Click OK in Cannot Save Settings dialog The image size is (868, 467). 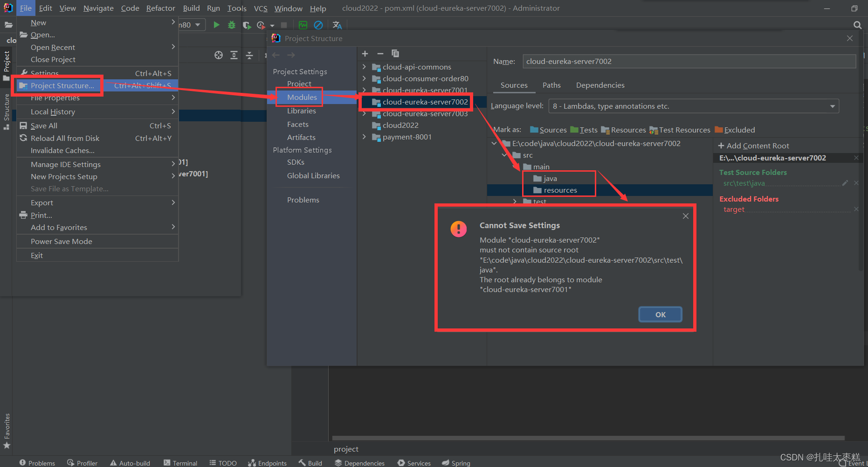[660, 314]
